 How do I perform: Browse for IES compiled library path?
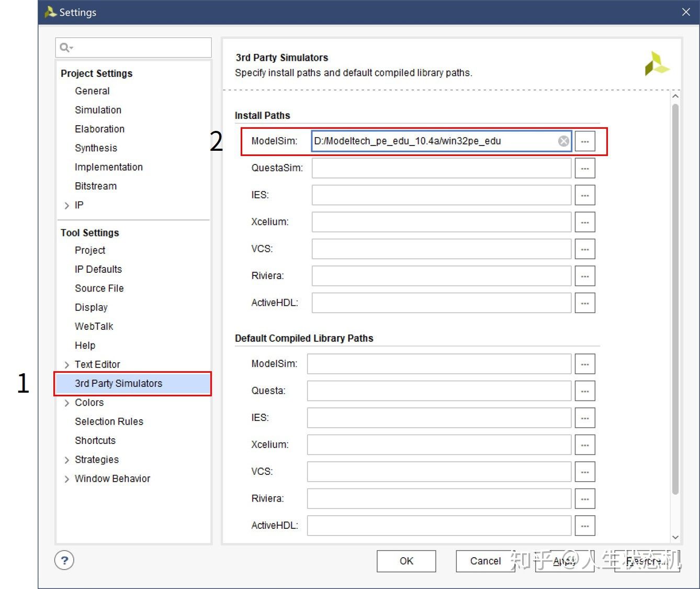point(585,418)
